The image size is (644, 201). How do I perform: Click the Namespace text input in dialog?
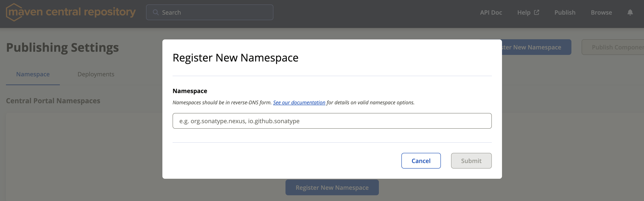(332, 121)
